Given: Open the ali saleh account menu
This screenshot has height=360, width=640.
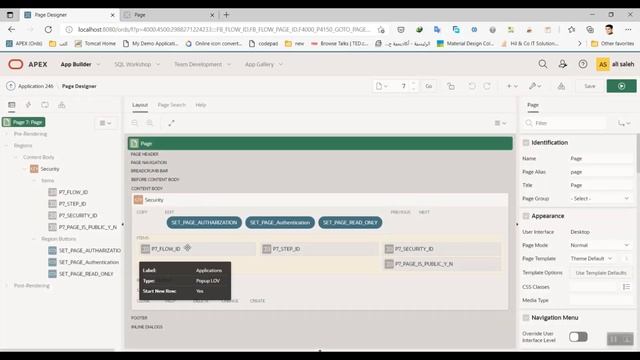Looking at the screenshot, I should click(616, 64).
